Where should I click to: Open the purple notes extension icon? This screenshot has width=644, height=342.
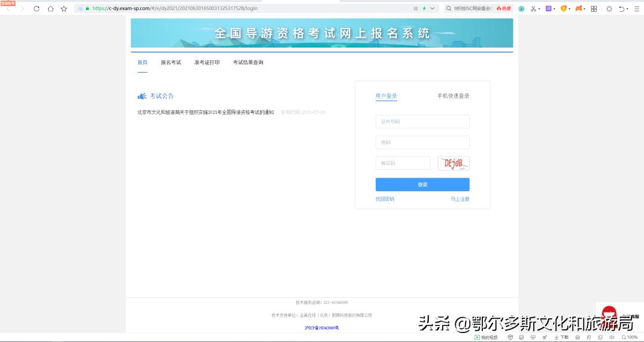click(x=549, y=8)
